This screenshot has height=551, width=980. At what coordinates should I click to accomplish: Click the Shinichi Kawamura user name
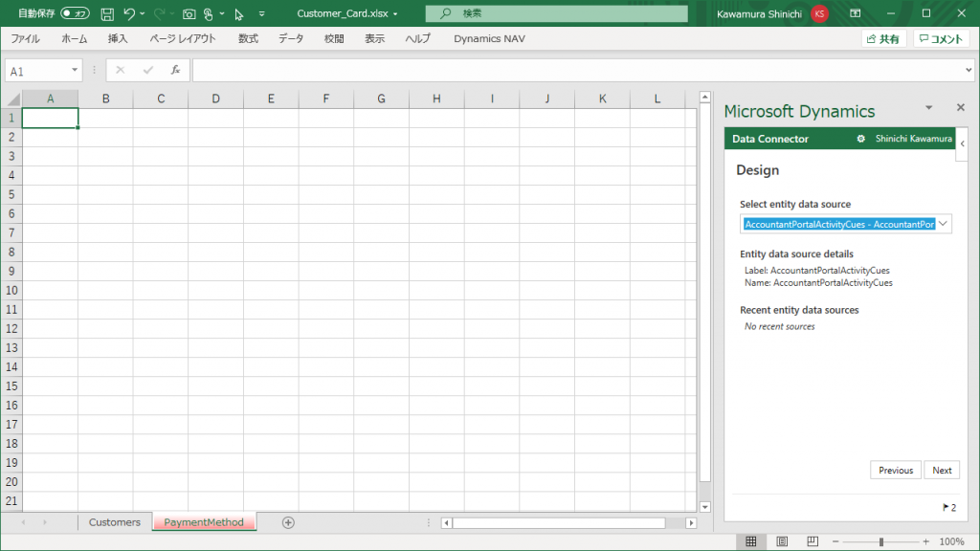click(x=914, y=139)
